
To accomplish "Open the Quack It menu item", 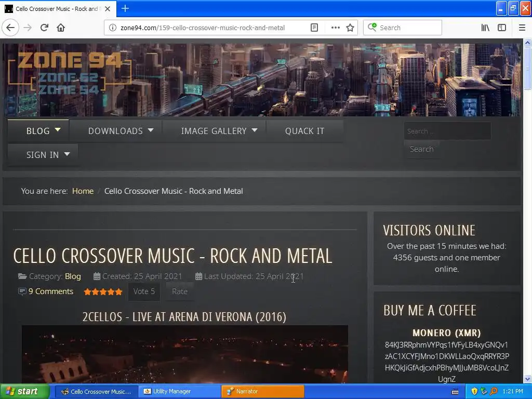I will (304, 131).
